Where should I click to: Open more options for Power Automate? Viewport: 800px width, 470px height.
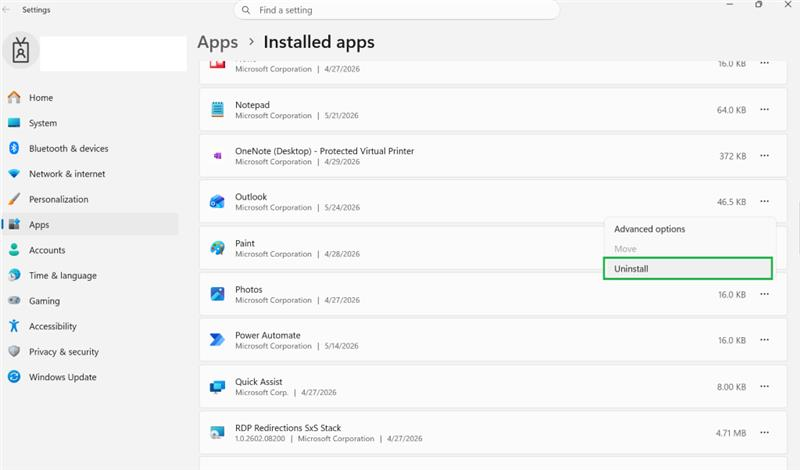(764, 340)
